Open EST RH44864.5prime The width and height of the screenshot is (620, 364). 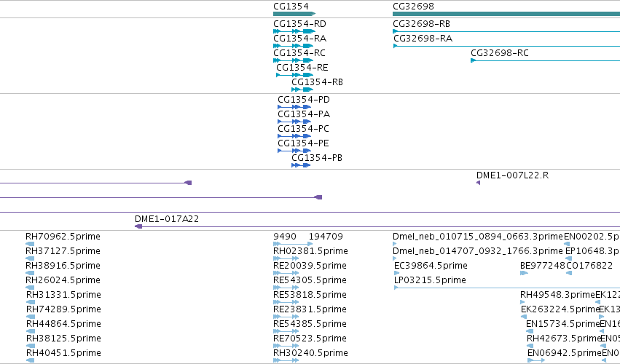coord(63,324)
